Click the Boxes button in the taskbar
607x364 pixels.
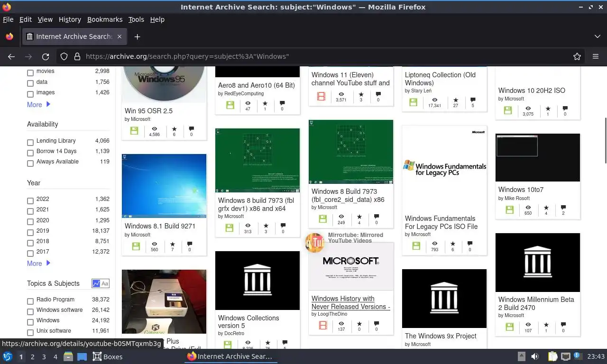(108, 356)
